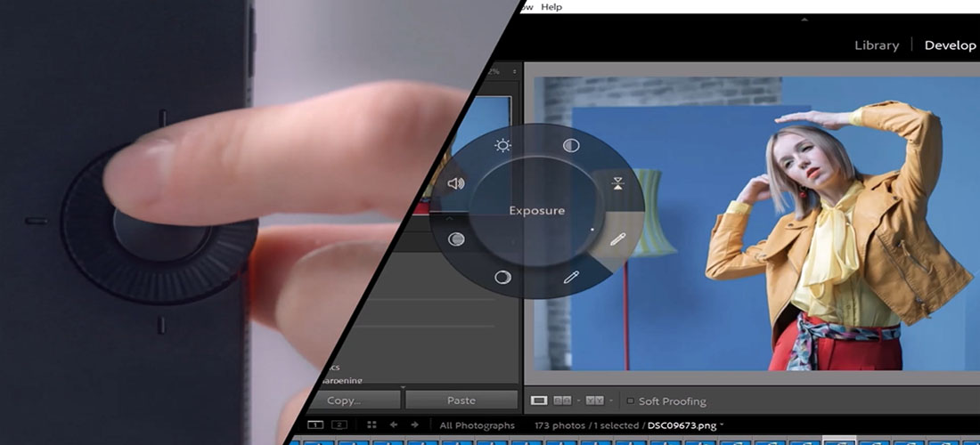This screenshot has width=980, height=445.
Task: Select the lower pen icon at dial bottom
Action: pos(572,277)
